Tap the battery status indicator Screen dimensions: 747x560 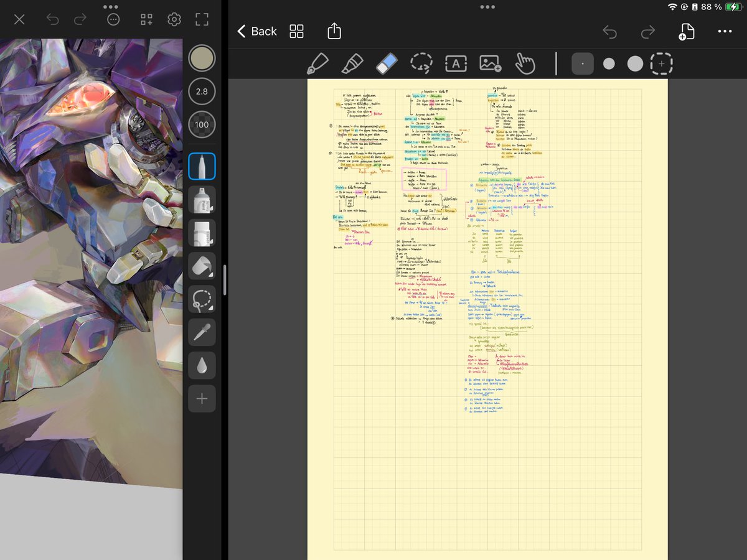734,7
